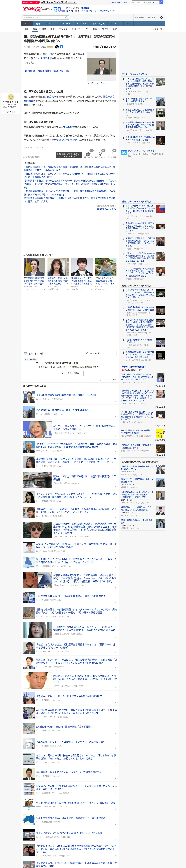This screenshot has height=868, width=186.
Task: React with 学びがある graduation cap icon
Action: [x=89, y=154]
